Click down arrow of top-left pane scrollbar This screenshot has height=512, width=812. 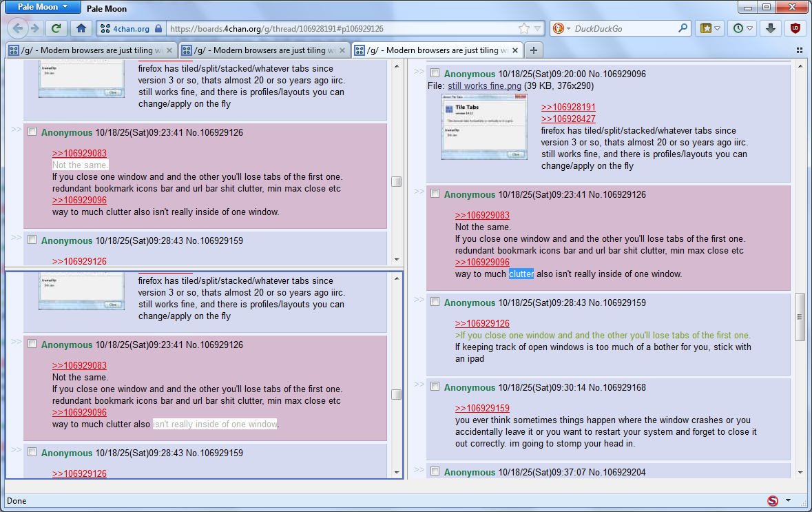click(x=397, y=260)
